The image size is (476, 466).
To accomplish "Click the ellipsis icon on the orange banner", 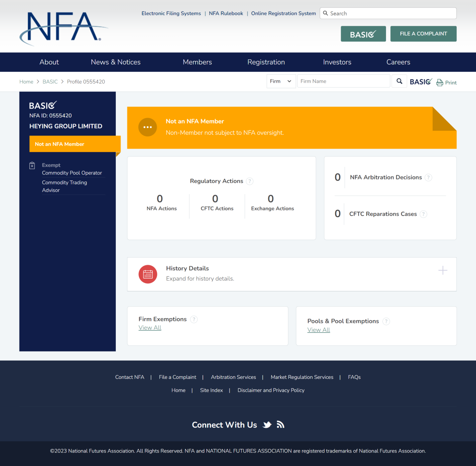I will (148, 127).
